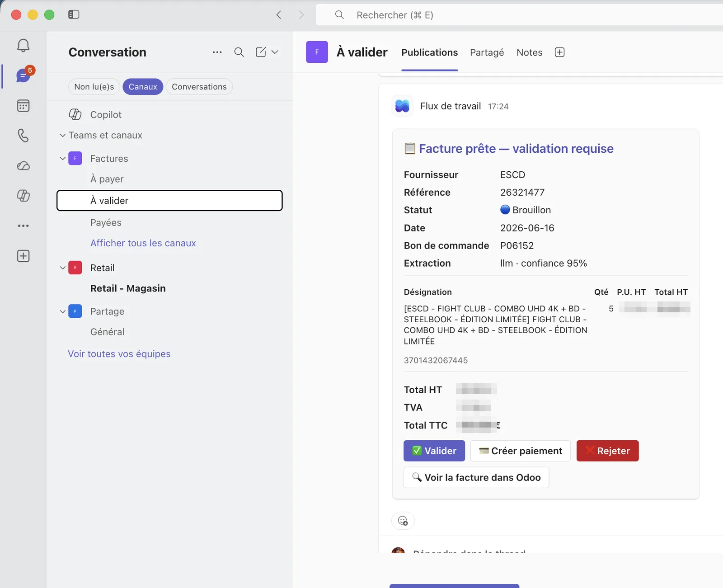723x588 pixels.
Task: Click the Factures team avatar icon
Action: (x=75, y=158)
